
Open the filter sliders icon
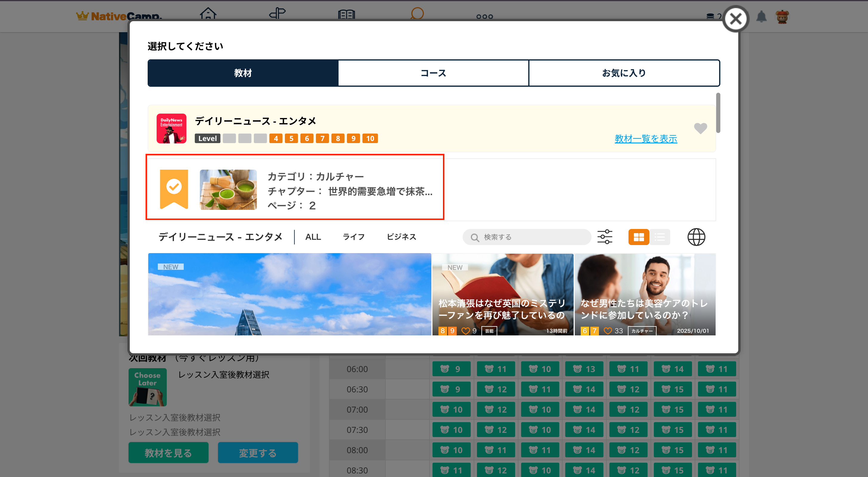605,237
